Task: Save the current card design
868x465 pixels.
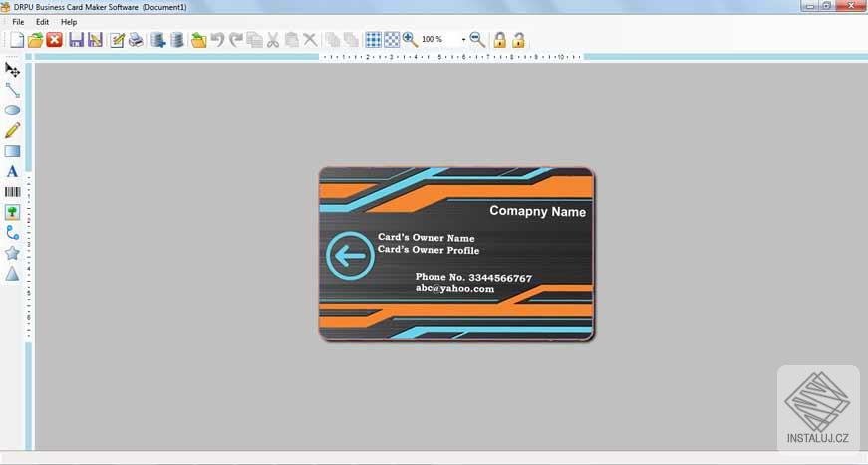Action: [76, 40]
